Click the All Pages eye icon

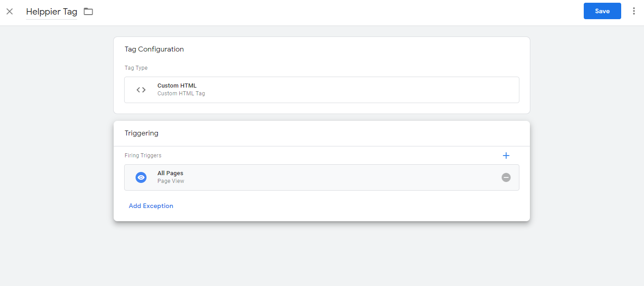[141, 177]
